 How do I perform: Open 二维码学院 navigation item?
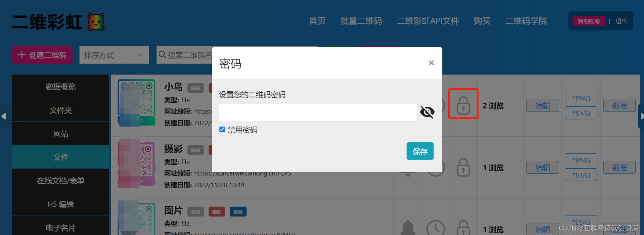(x=526, y=21)
